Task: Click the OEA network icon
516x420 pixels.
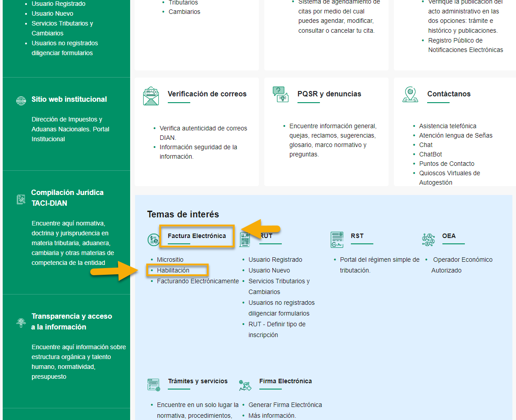Action: tap(428, 239)
